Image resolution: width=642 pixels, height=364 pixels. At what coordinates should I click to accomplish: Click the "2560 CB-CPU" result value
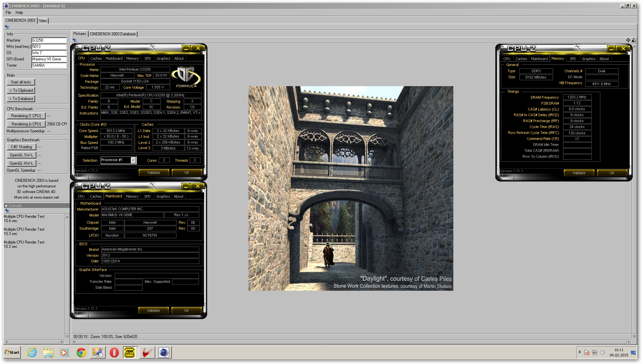point(57,124)
